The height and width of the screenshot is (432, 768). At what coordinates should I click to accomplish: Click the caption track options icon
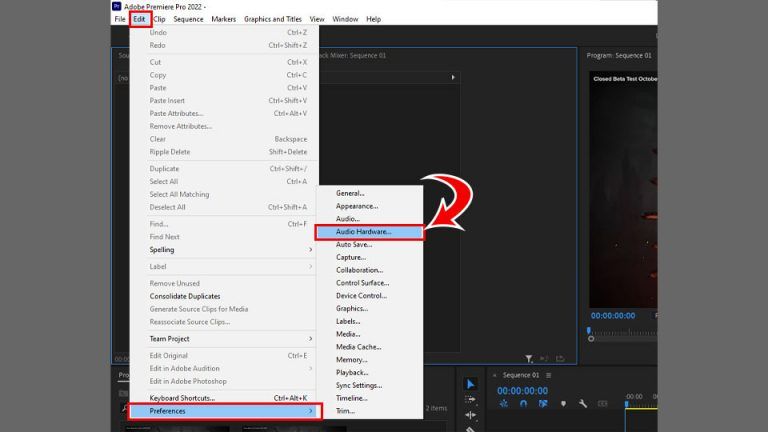(x=602, y=404)
